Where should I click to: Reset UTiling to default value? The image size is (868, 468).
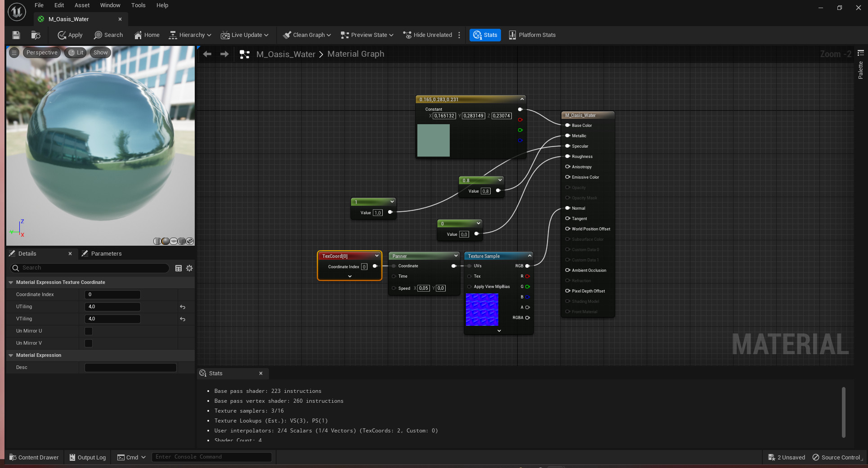coord(183,307)
